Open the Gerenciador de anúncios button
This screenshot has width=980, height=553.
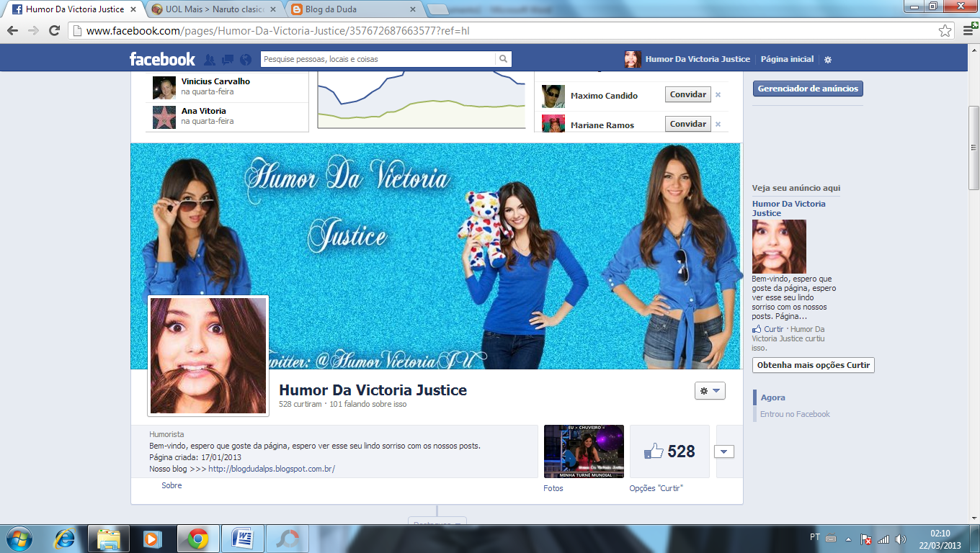pyautogui.click(x=807, y=89)
